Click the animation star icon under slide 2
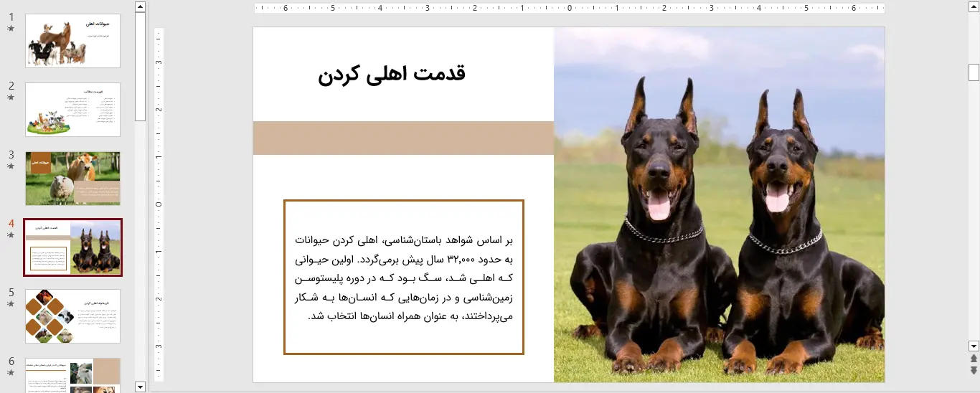Screen dimensions: 980x393 click(11, 98)
